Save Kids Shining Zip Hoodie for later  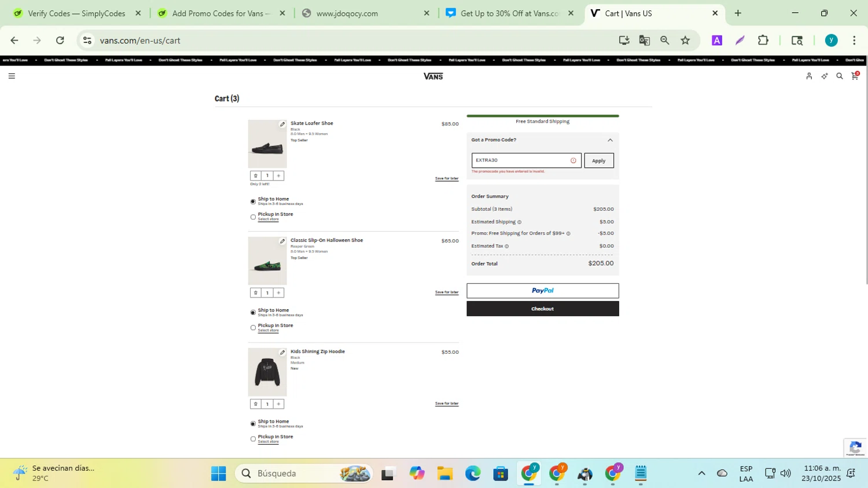pyautogui.click(x=447, y=403)
